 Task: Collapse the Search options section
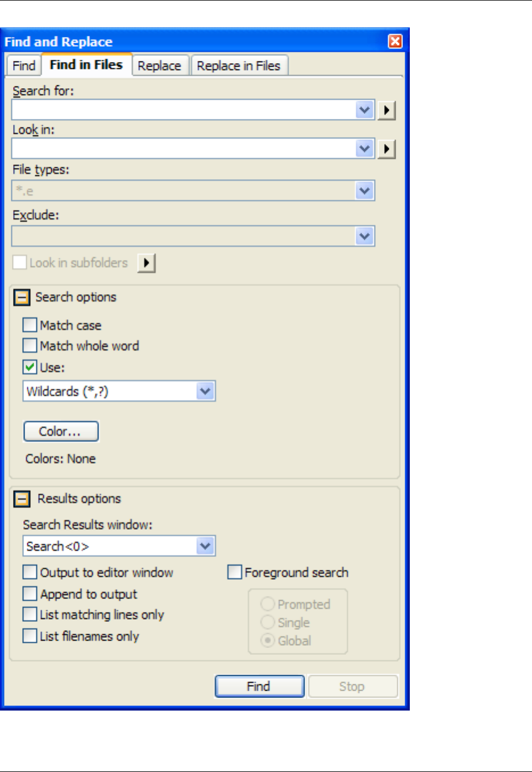22,298
